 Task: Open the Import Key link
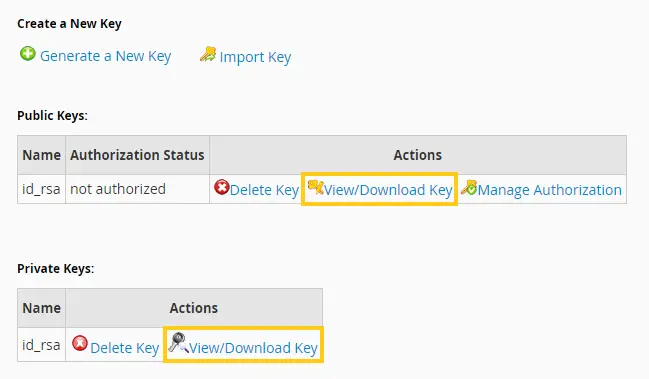[255, 57]
